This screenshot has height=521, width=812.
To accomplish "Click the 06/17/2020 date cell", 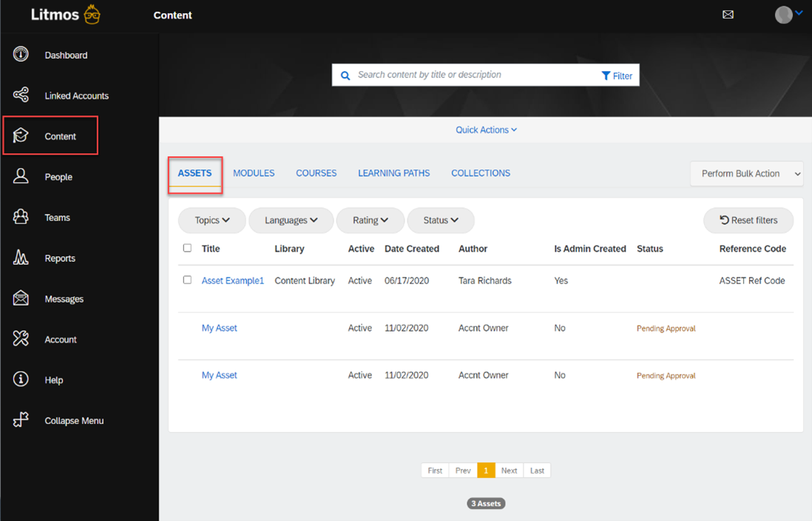I will coord(407,280).
